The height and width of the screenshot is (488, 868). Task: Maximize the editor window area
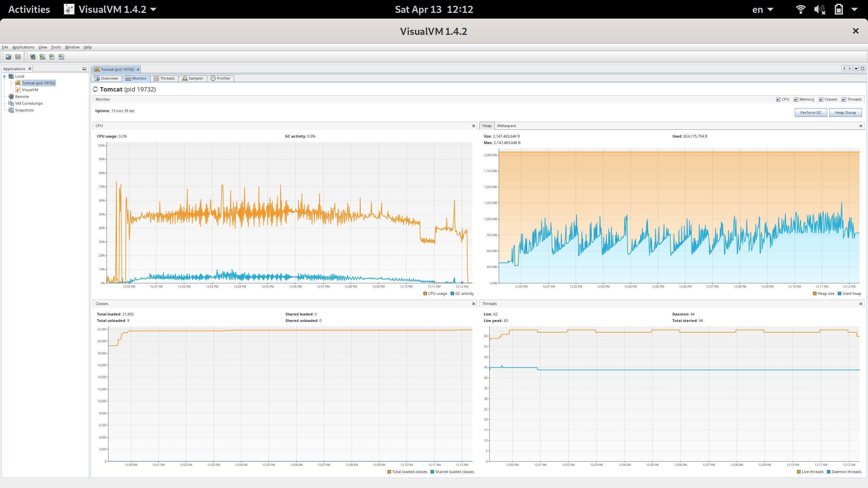click(863, 69)
